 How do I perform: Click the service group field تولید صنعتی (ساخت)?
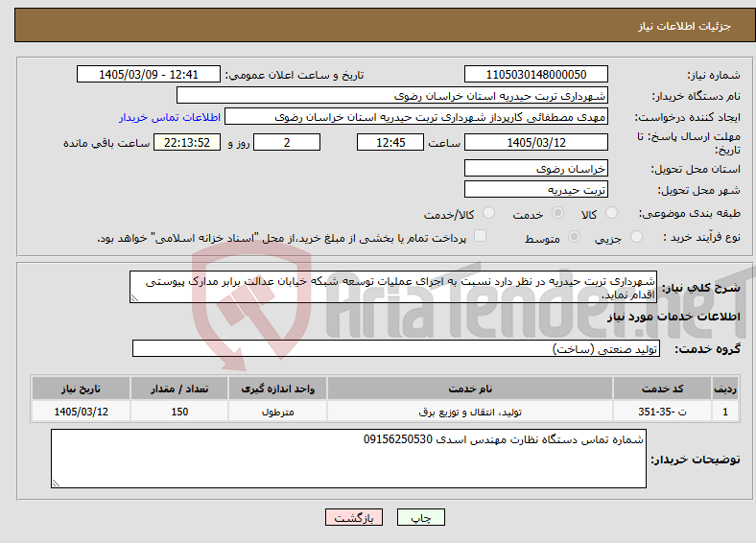pos(396,348)
